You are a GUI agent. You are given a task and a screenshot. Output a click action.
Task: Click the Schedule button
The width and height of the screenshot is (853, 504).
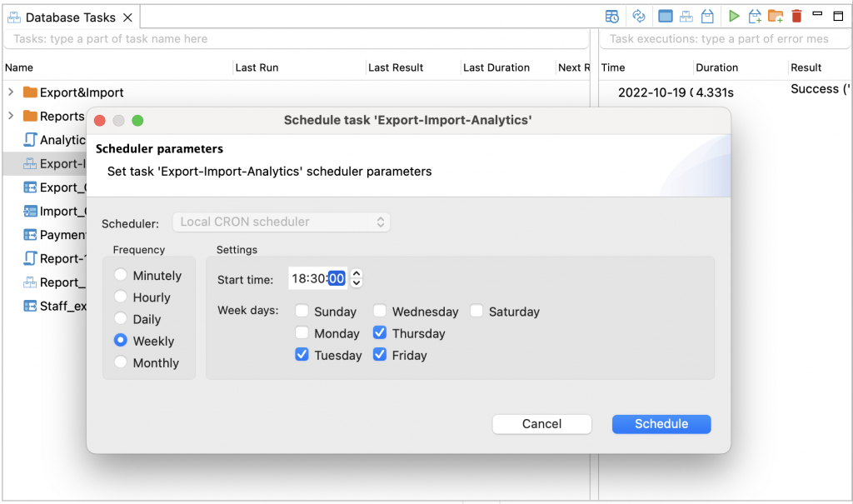pos(661,424)
